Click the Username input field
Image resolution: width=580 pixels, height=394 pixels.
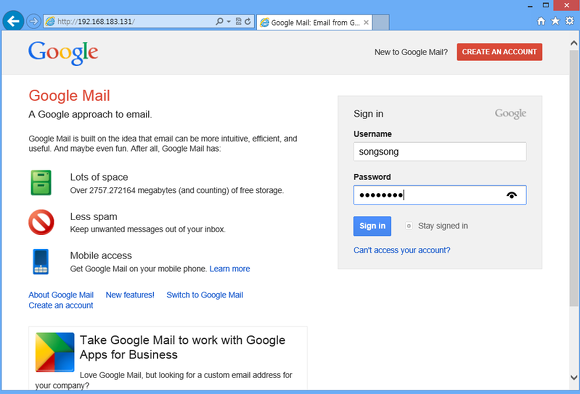440,152
